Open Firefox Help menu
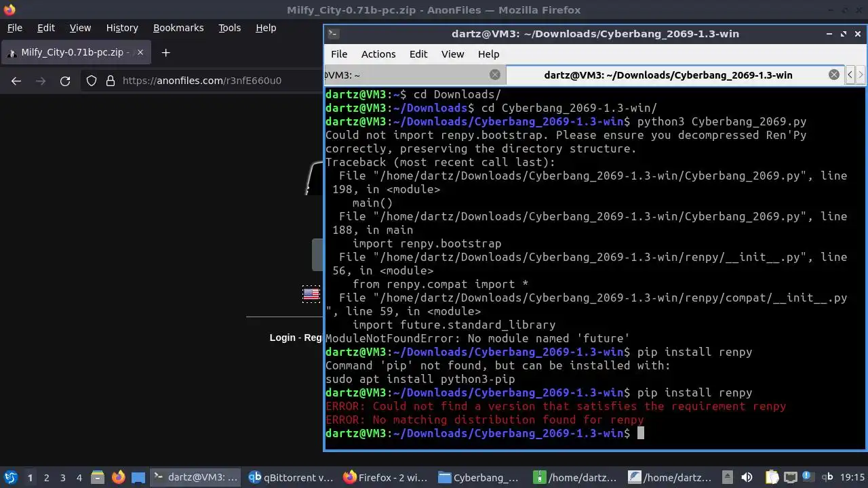The height and width of the screenshot is (488, 868). tap(266, 28)
